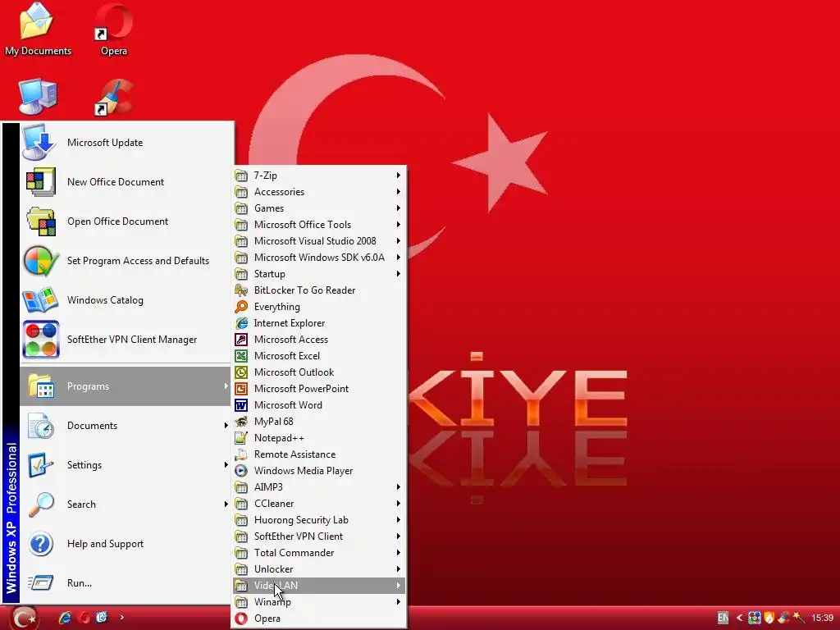
Task: Click the New Office Document icon
Action: coord(41,181)
